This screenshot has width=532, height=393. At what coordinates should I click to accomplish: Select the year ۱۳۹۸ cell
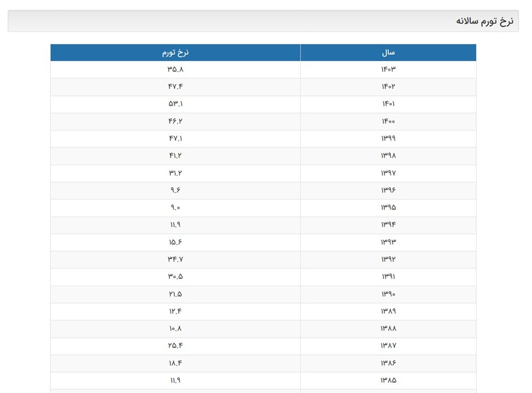click(x=388, y=156)
